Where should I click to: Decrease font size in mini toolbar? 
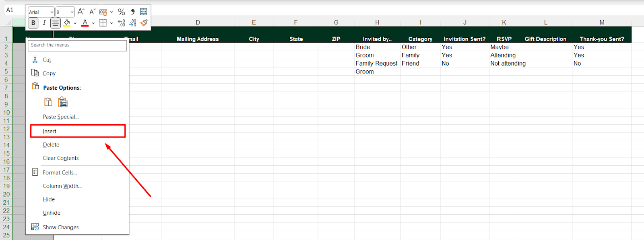click(x=93, y=12)
